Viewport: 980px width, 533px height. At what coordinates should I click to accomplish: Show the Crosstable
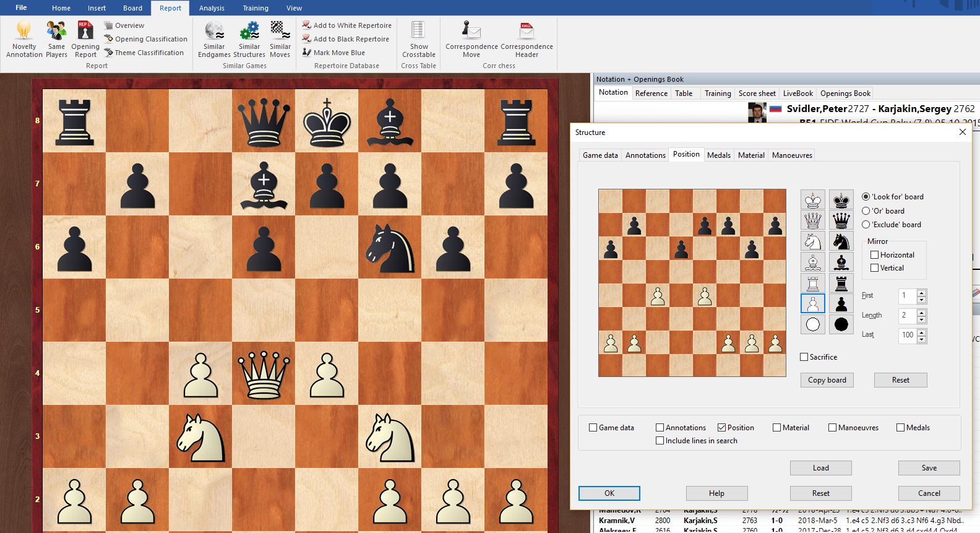(419, 39)
